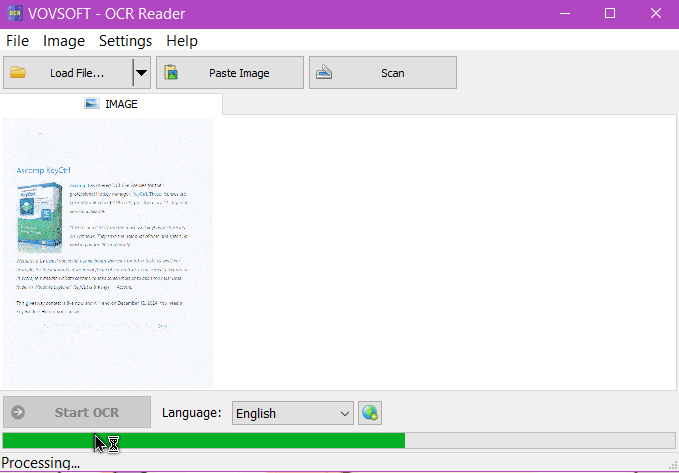
Task: Click the add language globe icon
Action: point(370,413)
